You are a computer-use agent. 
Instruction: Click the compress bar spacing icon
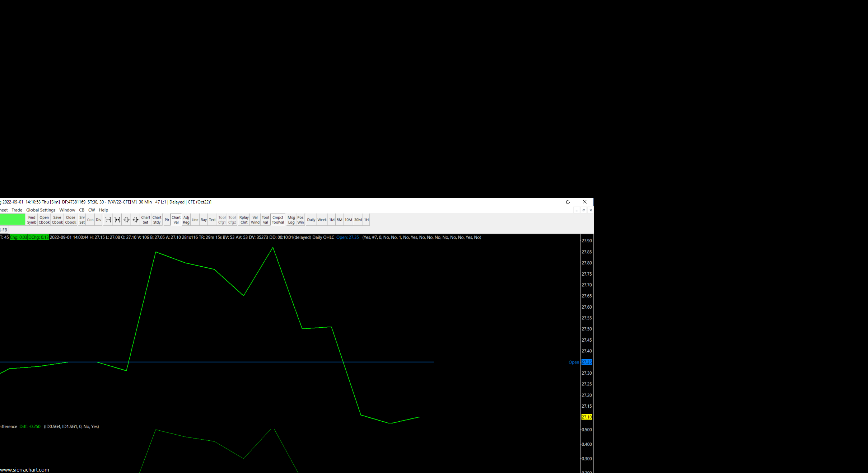(x=126, y=220)
